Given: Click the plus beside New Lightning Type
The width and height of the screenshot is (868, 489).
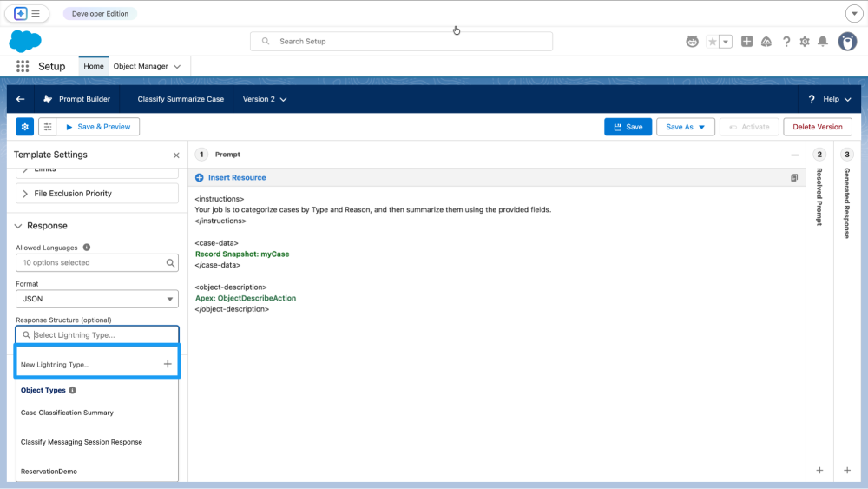Looking at the screenshot, I should (x=168, y=364).
